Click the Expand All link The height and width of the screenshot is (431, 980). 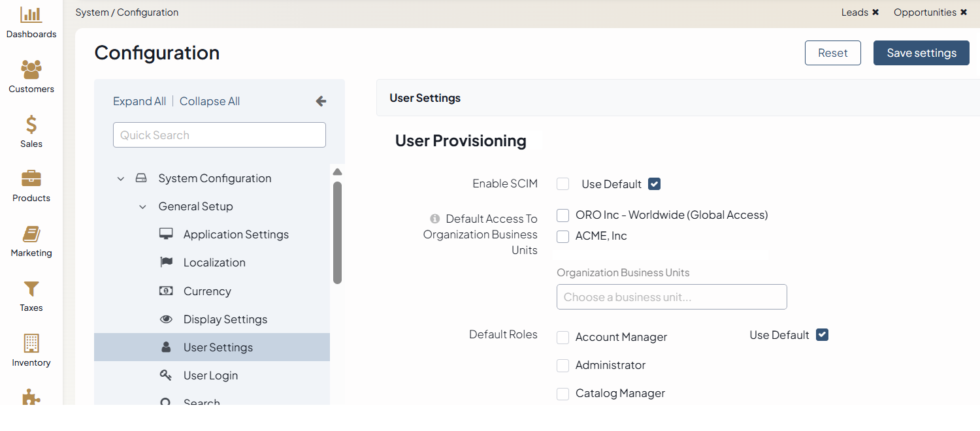[x=139, y=101]
